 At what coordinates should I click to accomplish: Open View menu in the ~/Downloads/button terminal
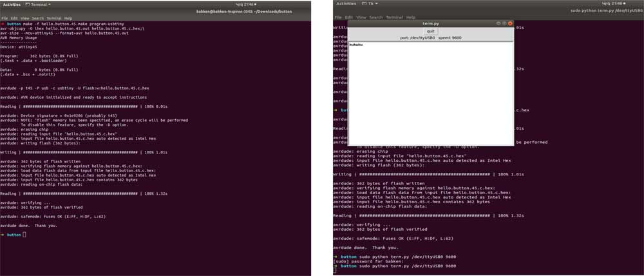24,19
